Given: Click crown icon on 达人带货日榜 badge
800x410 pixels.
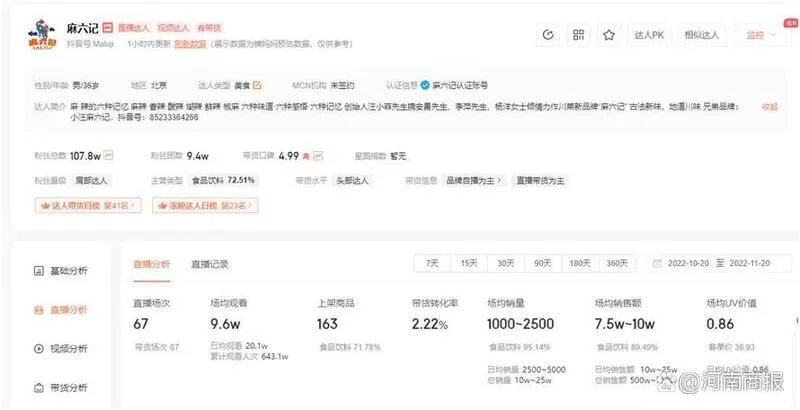Looking at the screenshot, I should point(45,206).
